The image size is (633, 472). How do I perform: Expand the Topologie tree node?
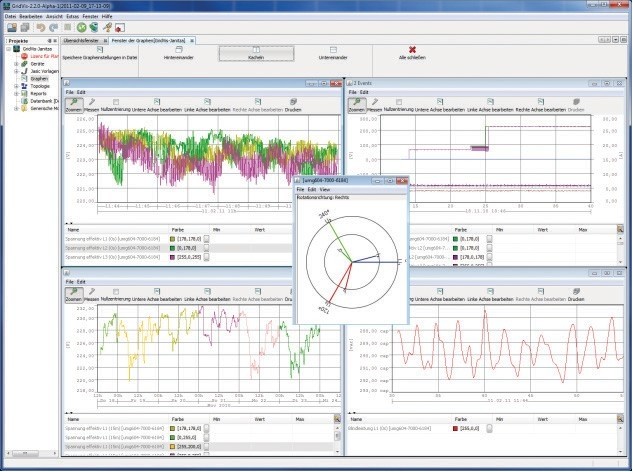coord(14,86)
